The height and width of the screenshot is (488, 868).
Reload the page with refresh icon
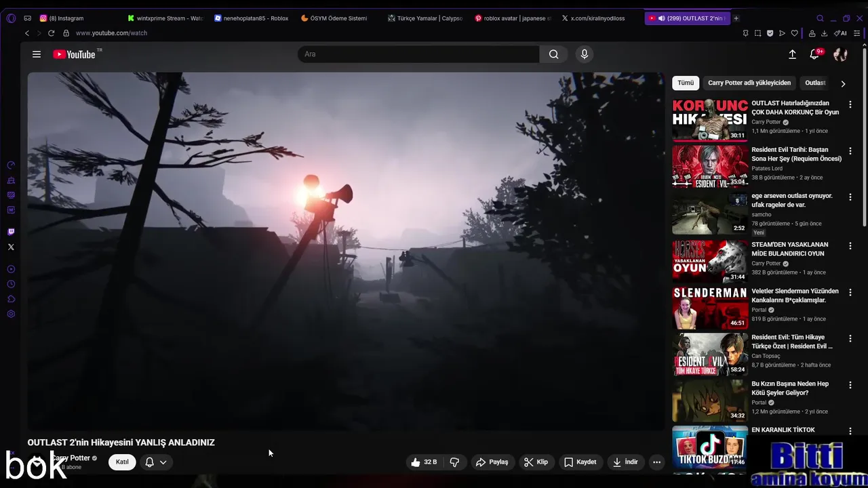[x=51, y=33]
